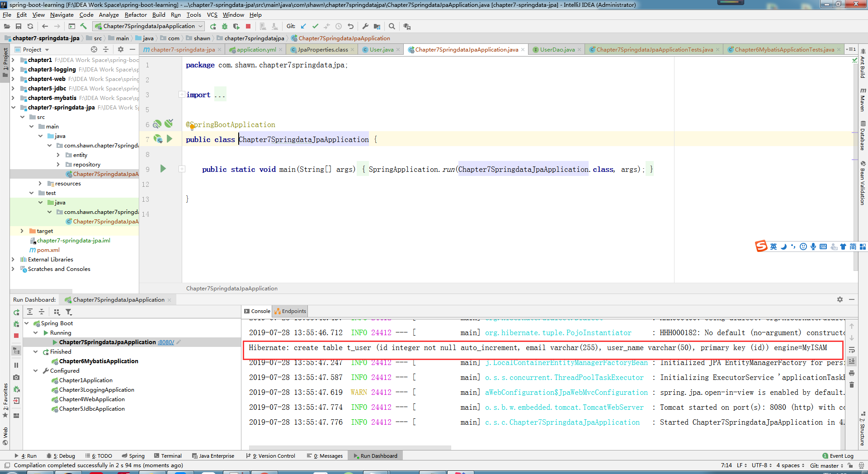Click the green Rerun icon in main toolbar
This screenshot has height=474, width=868.
[213, 26]
